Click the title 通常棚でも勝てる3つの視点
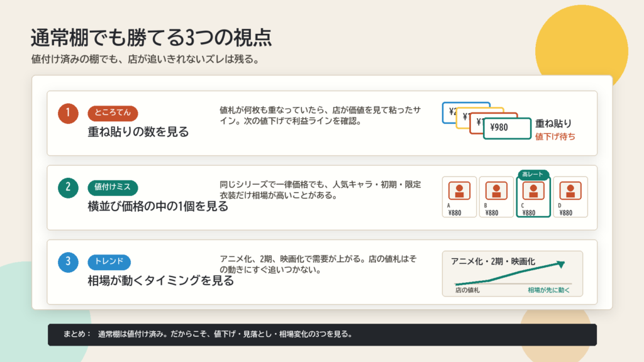The image size is (644, 362). click(x=151, y=38)
